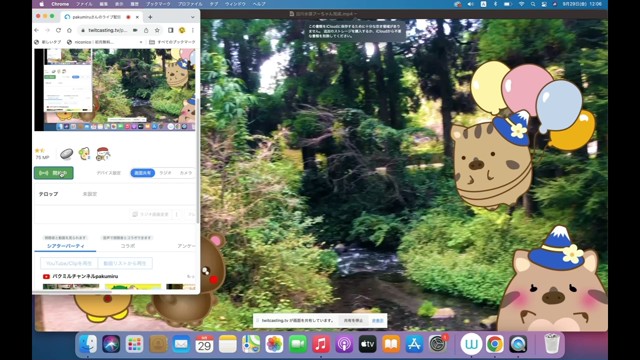Screen dimensions: 640x360
Task: Click the green broadcast start button
Action: [54, 173]
